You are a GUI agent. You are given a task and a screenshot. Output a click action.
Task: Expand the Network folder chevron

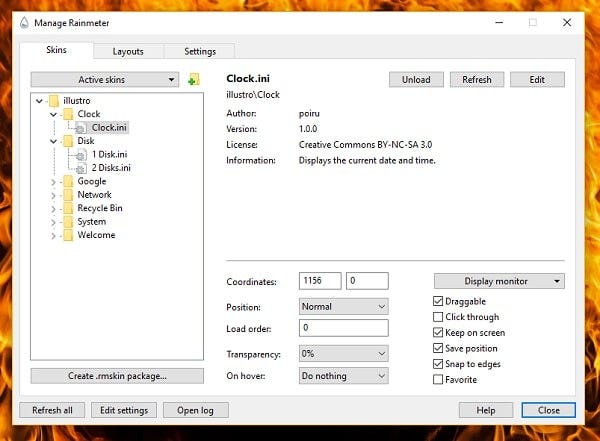[x=53, y=196]
